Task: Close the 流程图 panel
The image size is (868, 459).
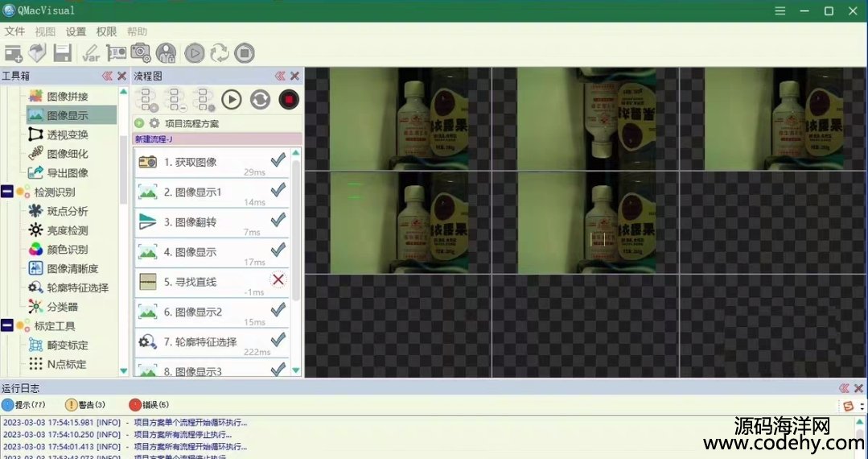Action: (x=294, y=76)
